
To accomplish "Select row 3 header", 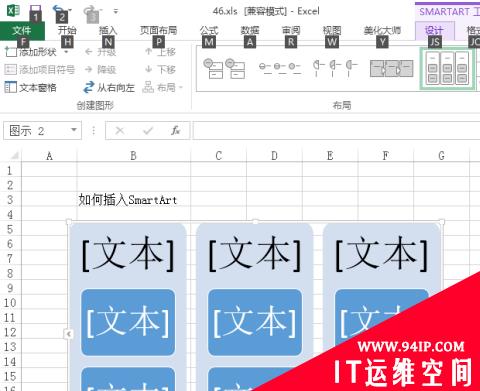I will (10, 199).
